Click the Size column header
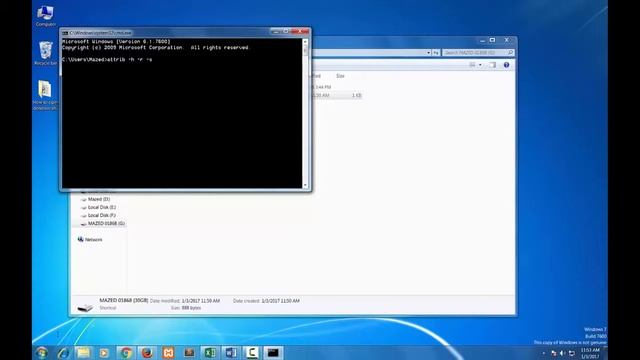The height and width of the screenshot is (360, 640). coord(340,76)
